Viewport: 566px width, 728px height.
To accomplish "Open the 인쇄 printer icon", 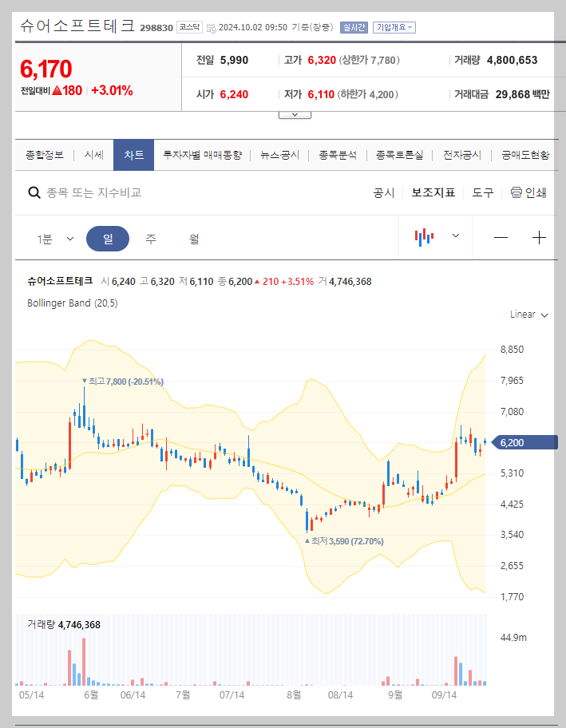I will coord(519,192).
